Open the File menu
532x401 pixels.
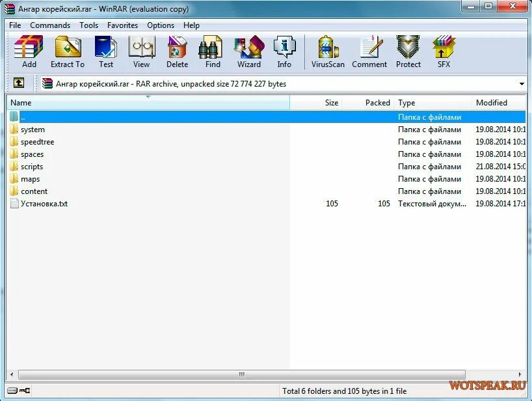[15, 25]
